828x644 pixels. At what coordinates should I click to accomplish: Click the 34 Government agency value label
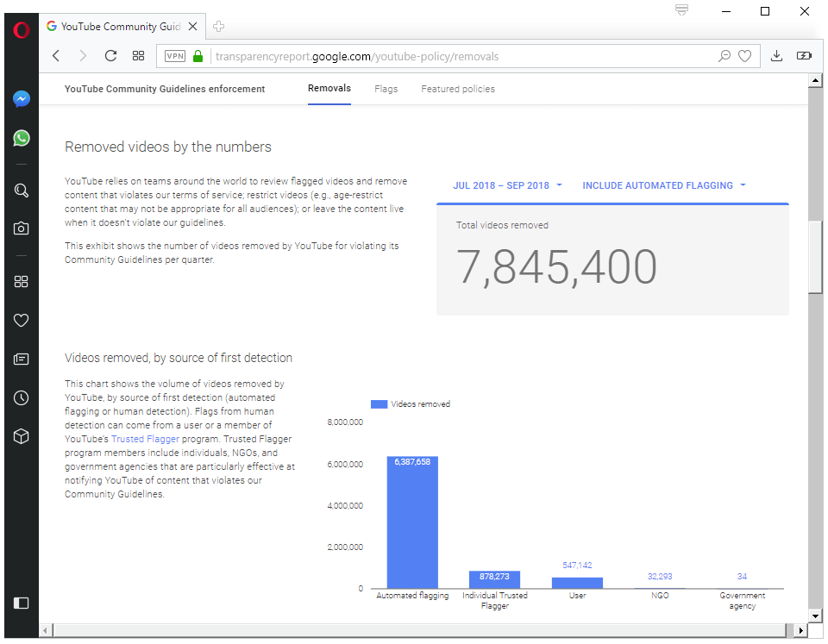pyautogui.click(x=742, y=576)
